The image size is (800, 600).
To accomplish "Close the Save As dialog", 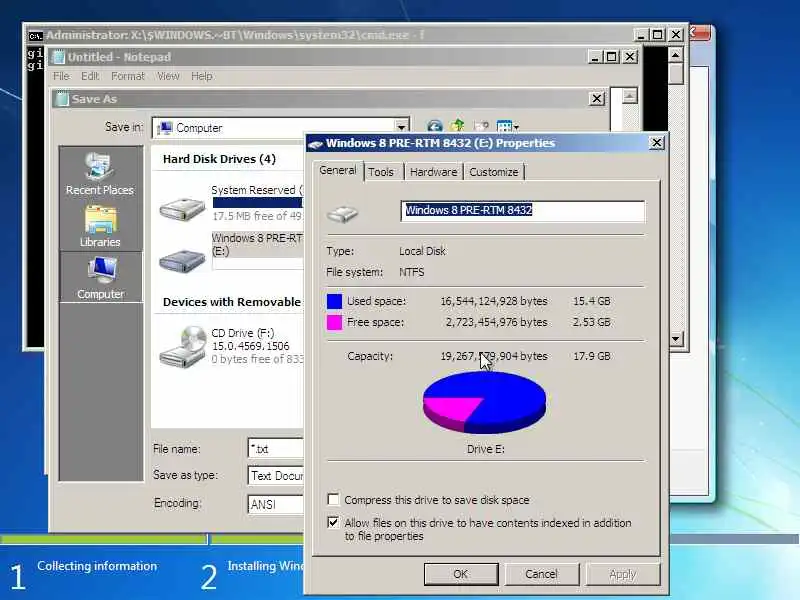I will [596, 98].
